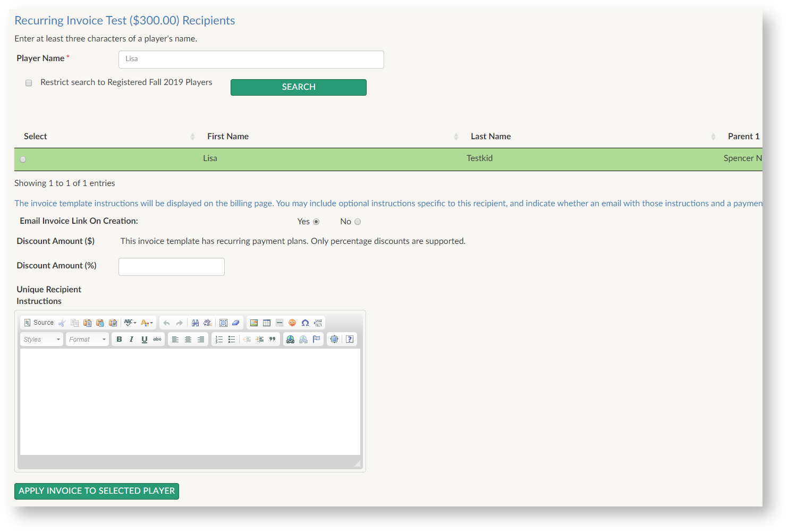Image resolution: width=788 pixels, height=532 pixels.
Task: Open the ABC spell check dropdown
Action: (130, 323)
